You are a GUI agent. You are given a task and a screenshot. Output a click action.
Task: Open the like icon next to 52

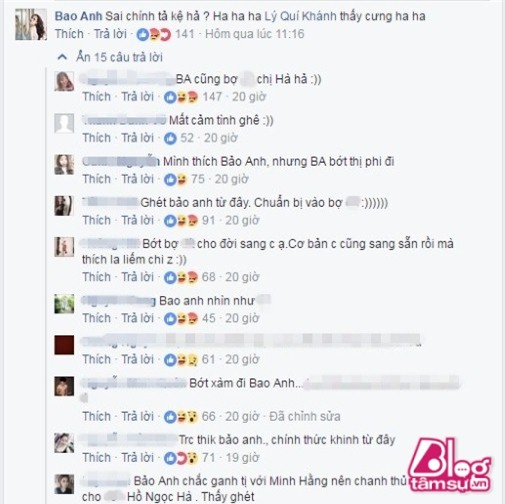pos(170,138)
